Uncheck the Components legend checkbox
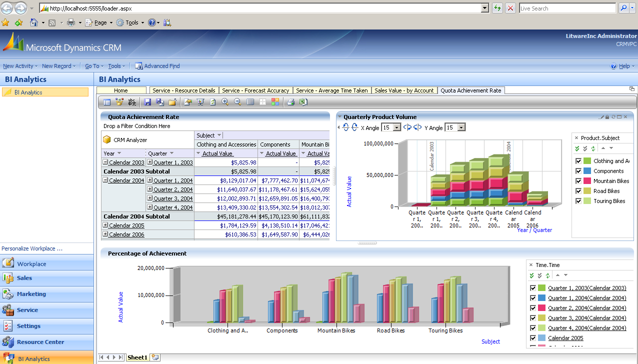 pos(578,171)
